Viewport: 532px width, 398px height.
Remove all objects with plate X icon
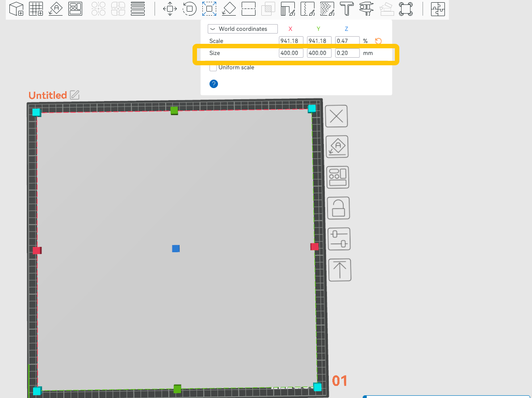point(336,116)
